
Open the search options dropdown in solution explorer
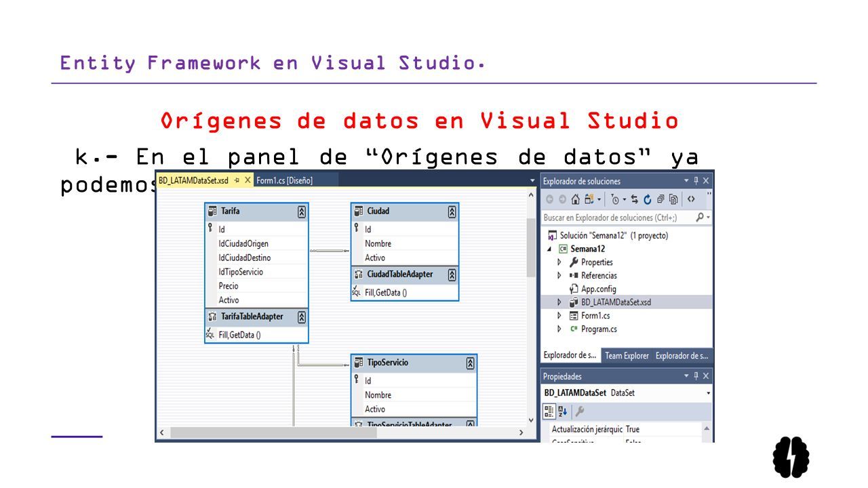[x=708, y=218]
